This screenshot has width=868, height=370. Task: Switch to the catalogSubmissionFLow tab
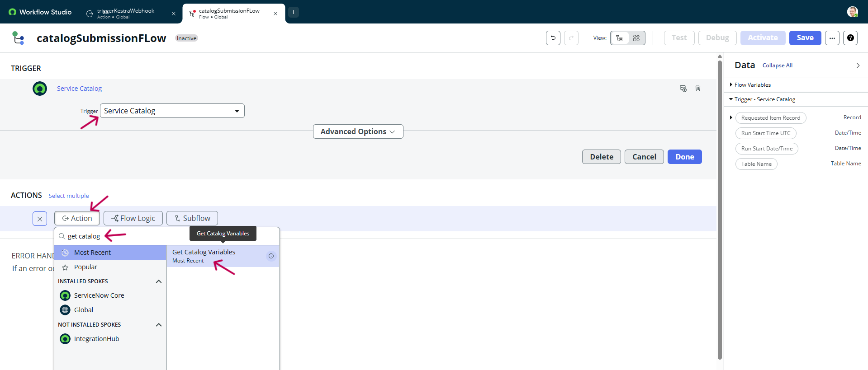(229, 14)
